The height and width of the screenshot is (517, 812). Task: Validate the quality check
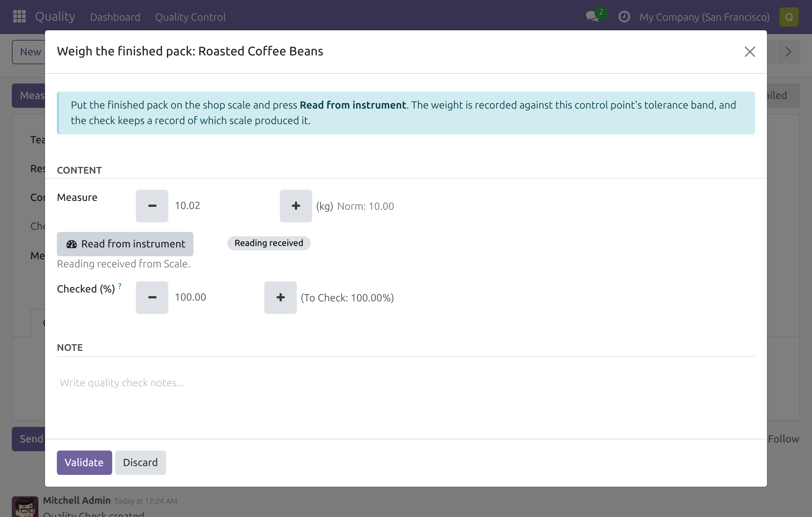tap(84, 463)
